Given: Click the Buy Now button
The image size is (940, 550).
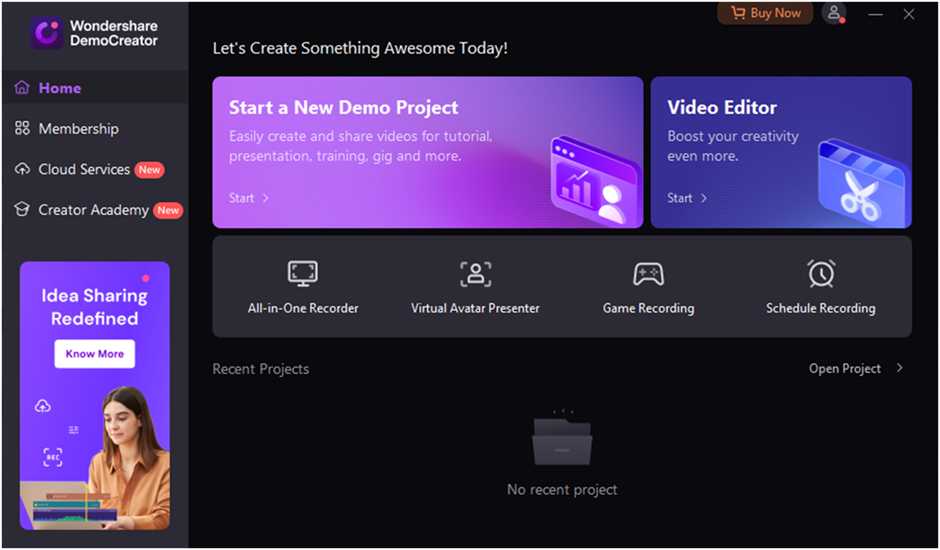Looking at the screenshot, I should (x=765, y=13).
